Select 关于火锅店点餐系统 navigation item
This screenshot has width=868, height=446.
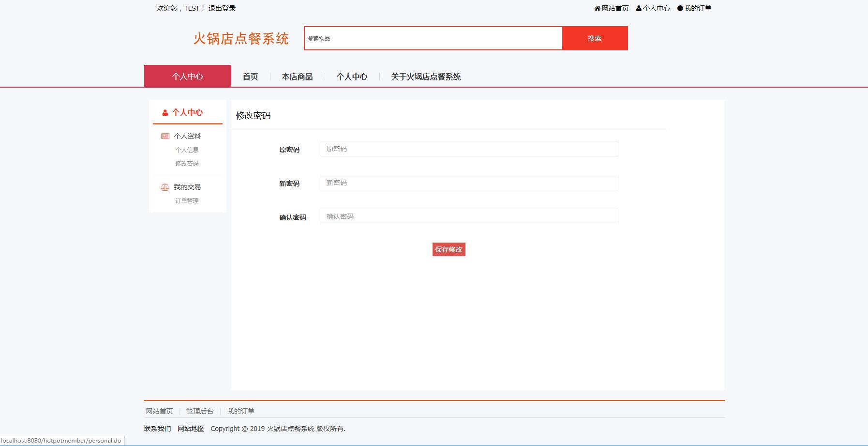pyautogui.click(x=425, y=77)
